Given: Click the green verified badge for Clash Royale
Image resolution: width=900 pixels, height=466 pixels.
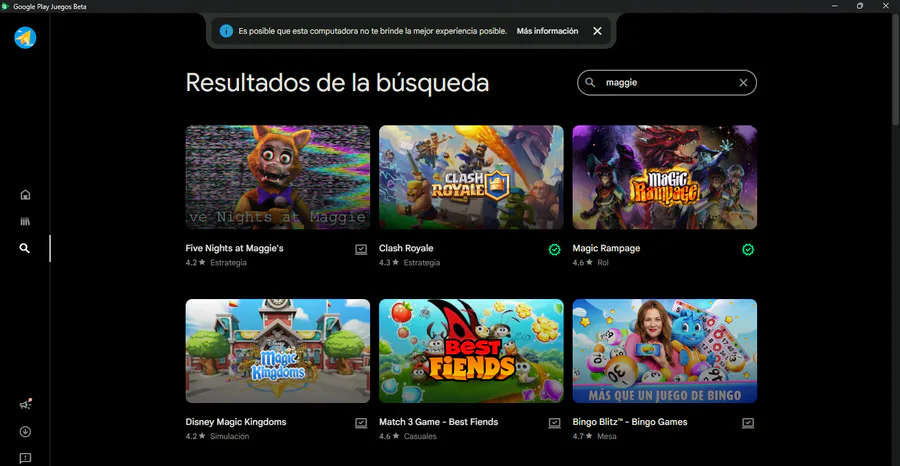Looking at the screenshot, I should [x=554, y=250].
